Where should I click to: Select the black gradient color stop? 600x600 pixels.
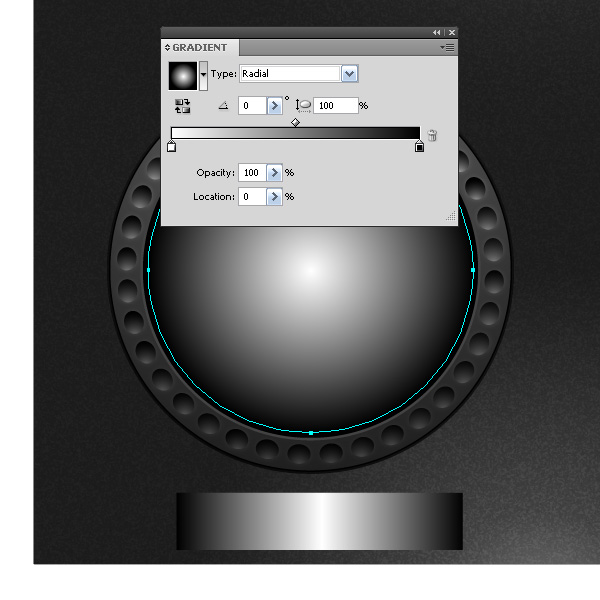point(419,147)
